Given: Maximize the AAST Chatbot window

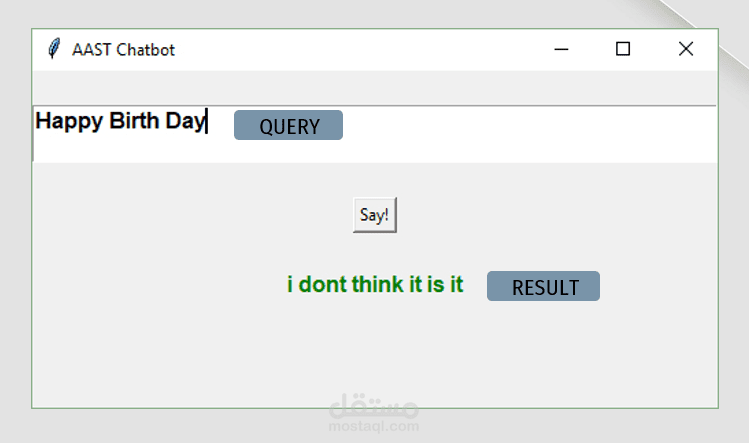Looking at the screenshot, I should tap(623, 49).
